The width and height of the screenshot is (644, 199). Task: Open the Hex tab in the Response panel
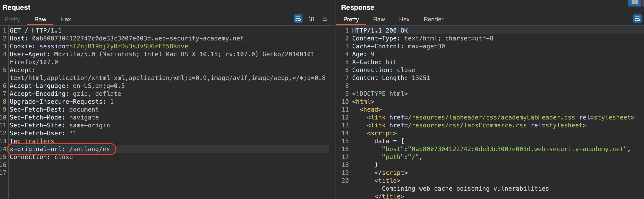[x=404, y=19]
